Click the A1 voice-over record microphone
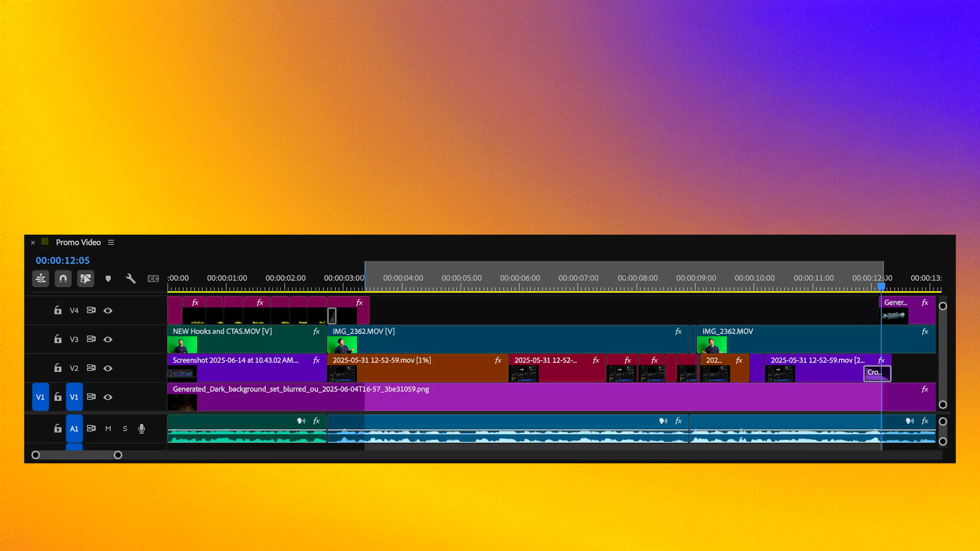 [142, 429]
